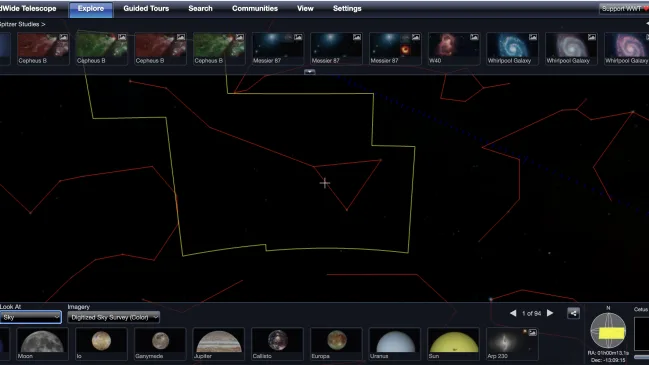Go to the next page of 94

point(550,313)
